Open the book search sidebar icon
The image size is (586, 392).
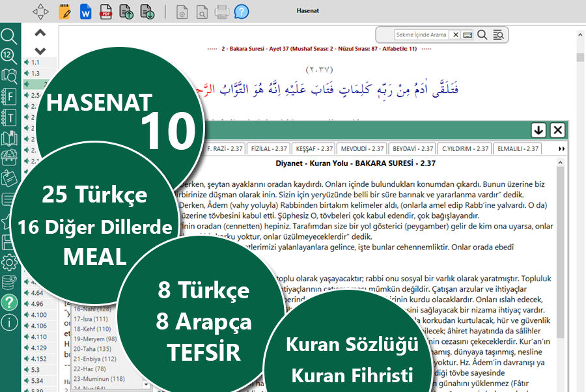pyautogui.click(x=9, y=76)
